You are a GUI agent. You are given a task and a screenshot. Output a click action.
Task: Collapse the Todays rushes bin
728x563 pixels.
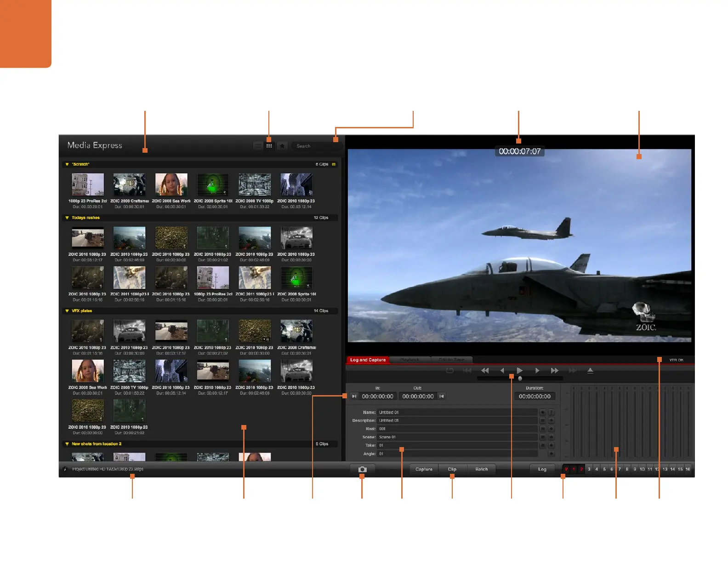(67, 218)
